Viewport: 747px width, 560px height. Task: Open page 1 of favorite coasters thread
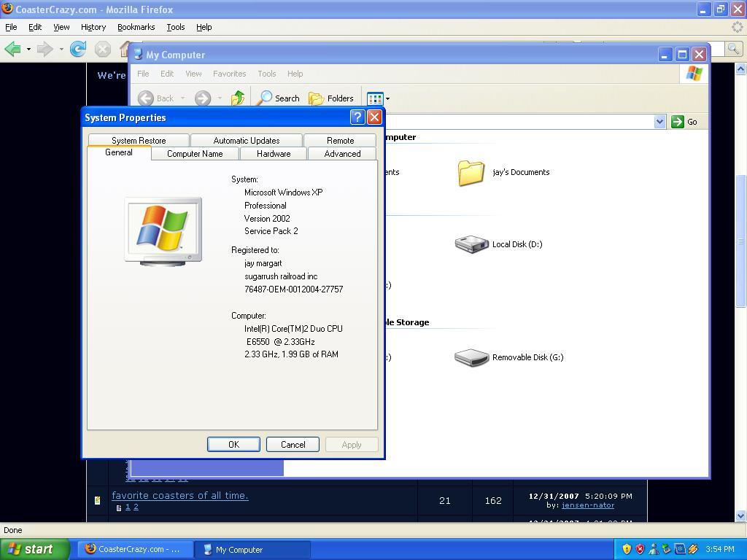128,507
